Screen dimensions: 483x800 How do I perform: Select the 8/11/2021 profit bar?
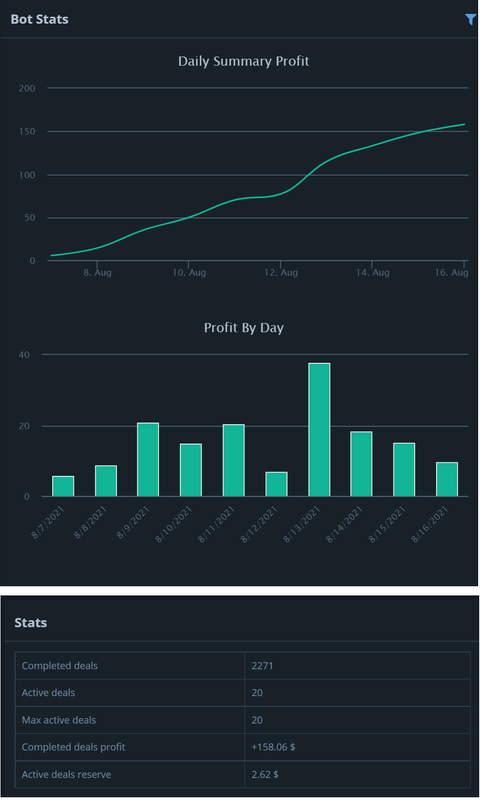(234, 460)
